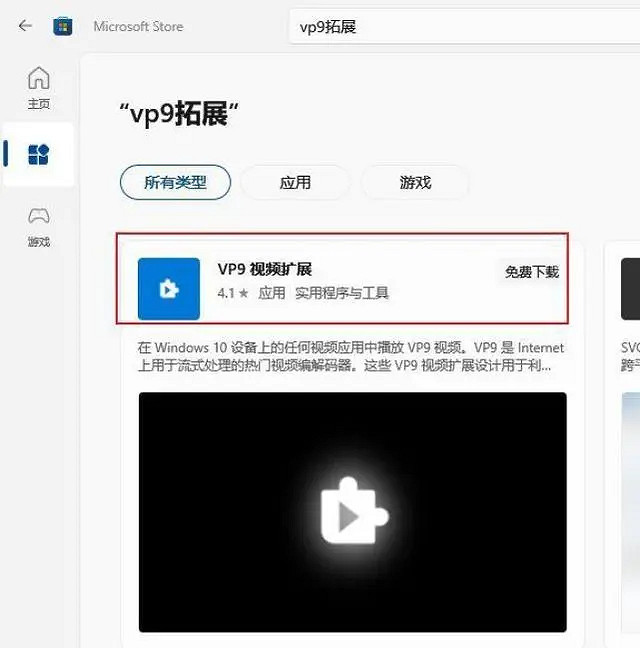Open the VP9 视频扩展 title link
640x648 pixels.
click(x=265, y=269)
